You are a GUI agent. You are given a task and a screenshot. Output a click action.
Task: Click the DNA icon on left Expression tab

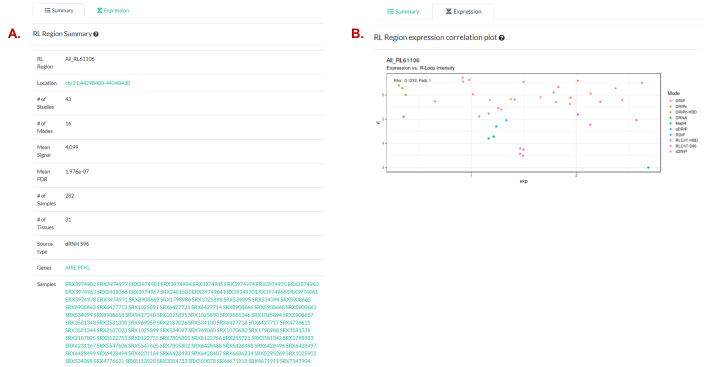[x=99, y=10]
